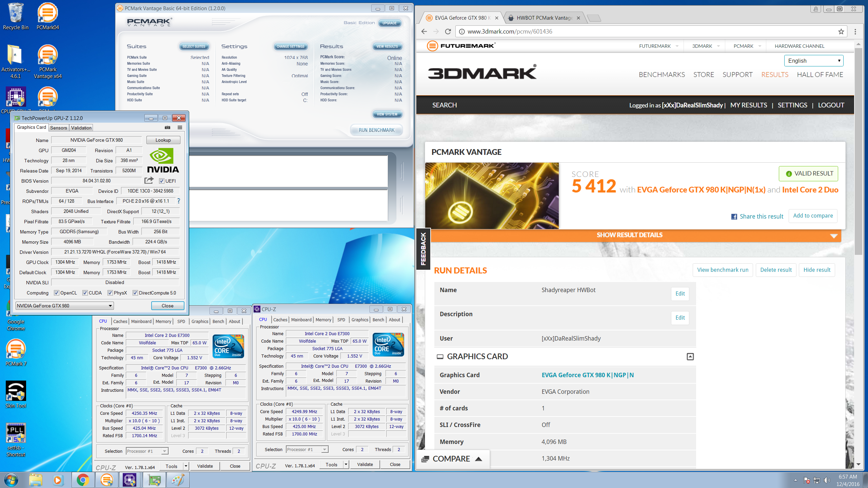Click the Add to compare button
868x488 pixels.
[813, 216]
